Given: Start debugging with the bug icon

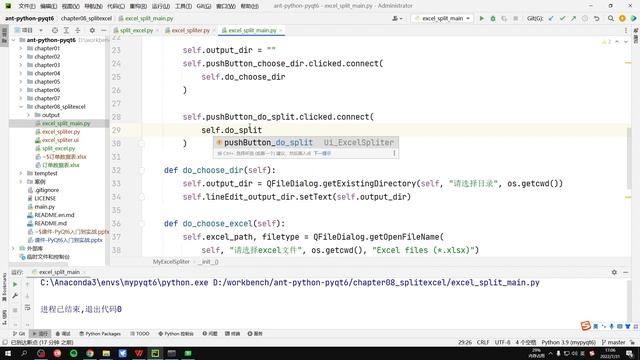Looking at the screenshot, I should [x=493, y=18].
